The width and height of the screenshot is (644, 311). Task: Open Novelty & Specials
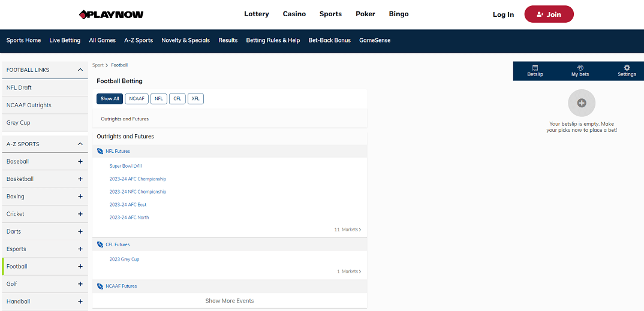coord(186,40)
